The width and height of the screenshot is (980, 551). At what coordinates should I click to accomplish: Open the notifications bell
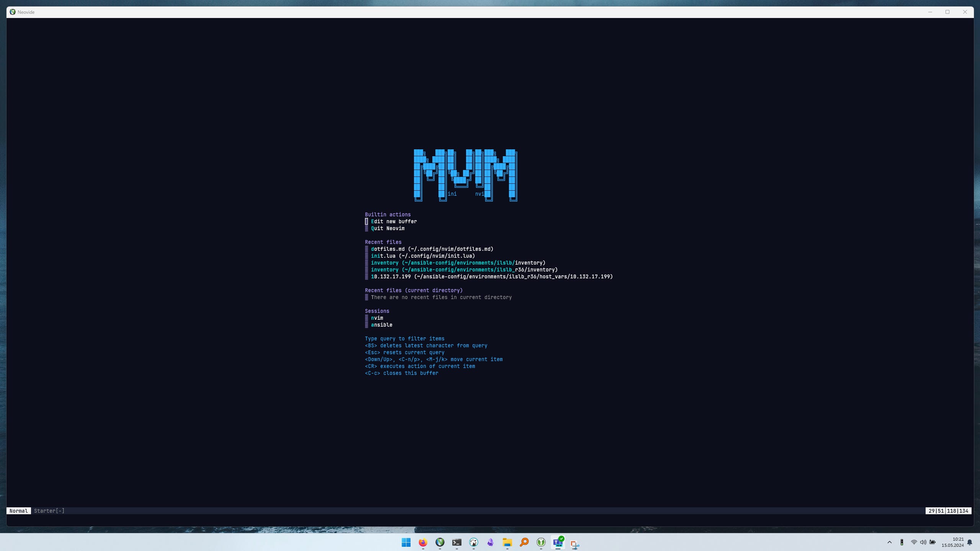point(970,542)
